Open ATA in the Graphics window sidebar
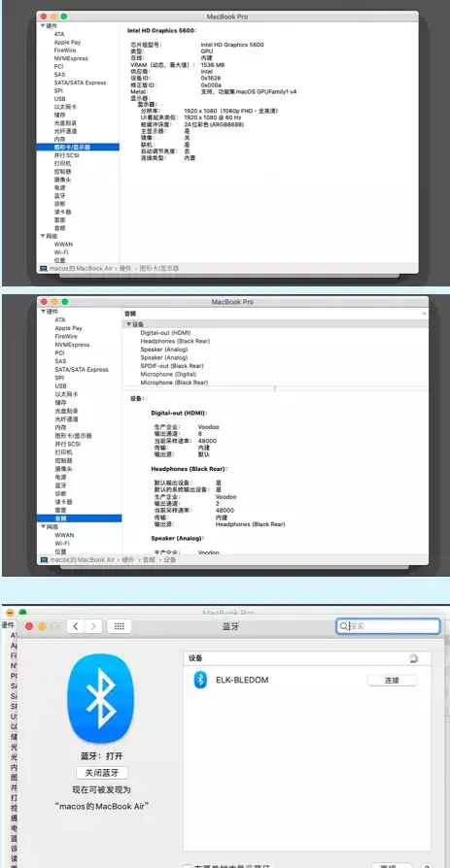 [x=58, y=34]
